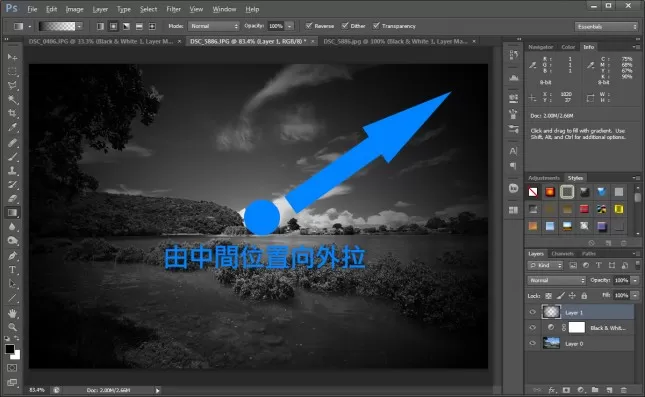
Task: Select the Blur tool
Action: coord(12,227)
